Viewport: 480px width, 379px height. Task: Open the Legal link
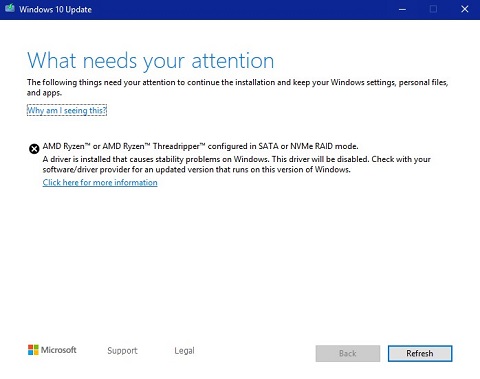tap(184, 351)
